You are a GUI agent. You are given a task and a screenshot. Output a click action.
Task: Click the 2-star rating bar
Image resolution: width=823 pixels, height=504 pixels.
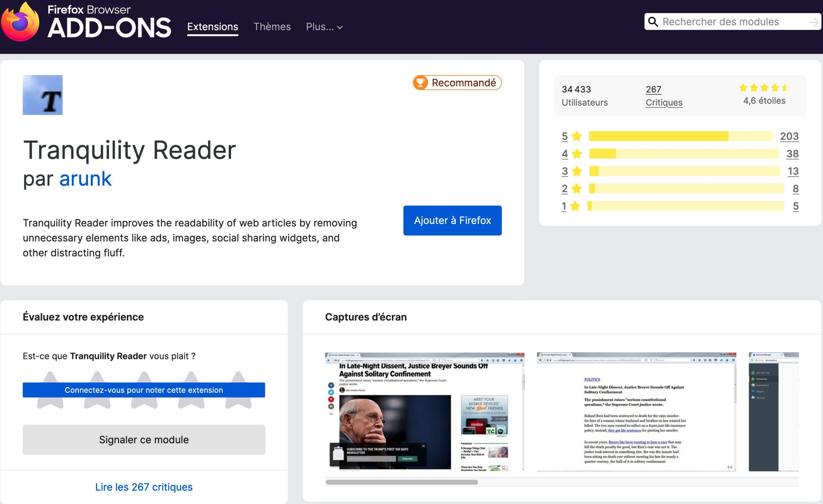(x=686, y=189)
